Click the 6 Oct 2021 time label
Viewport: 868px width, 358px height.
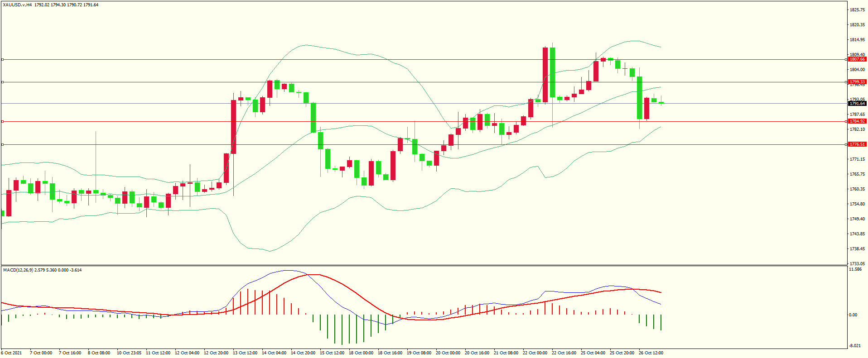tap(11, 353)
